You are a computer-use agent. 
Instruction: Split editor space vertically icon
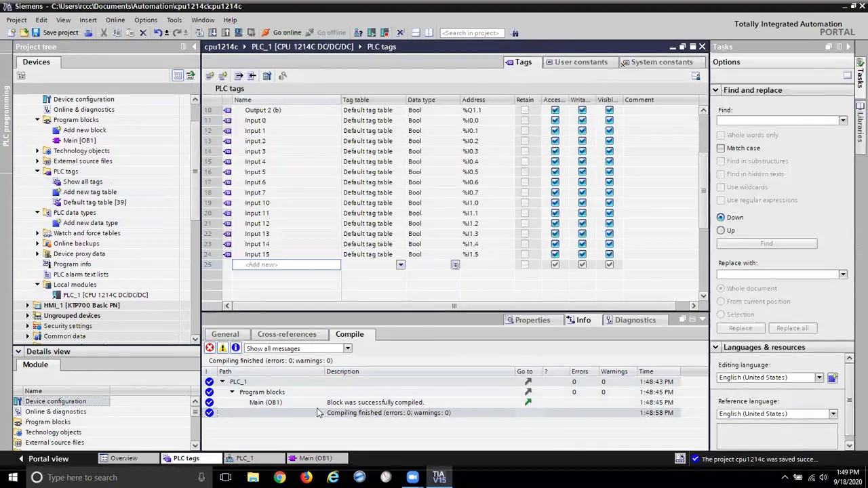429,33
